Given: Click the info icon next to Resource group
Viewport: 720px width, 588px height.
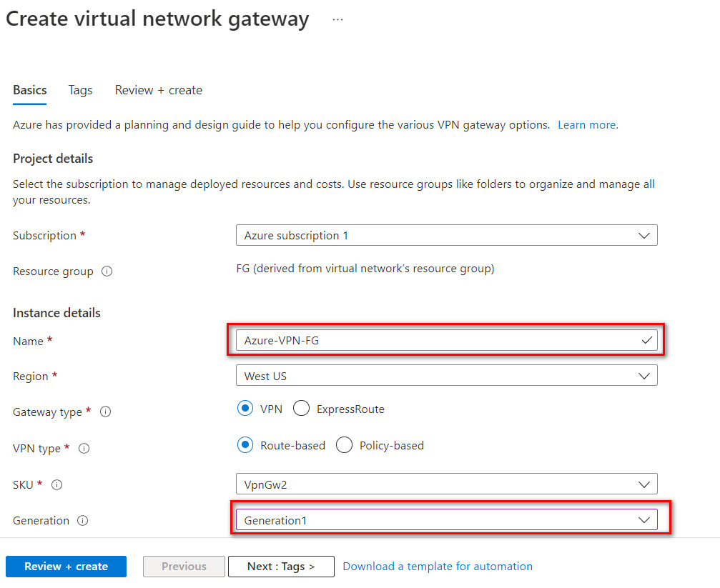Looking at the screenshot, I should tap(106, 271).
